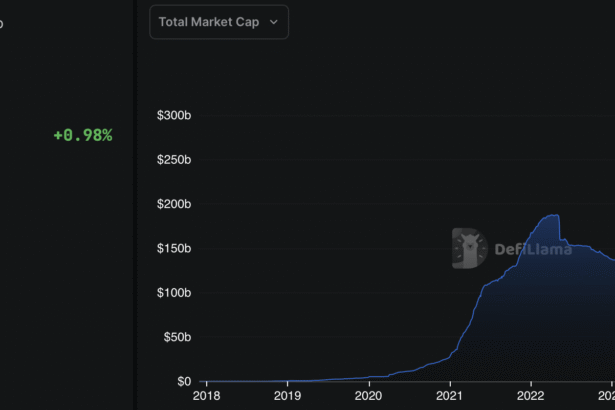Click the green +0.98% change value

83,135
